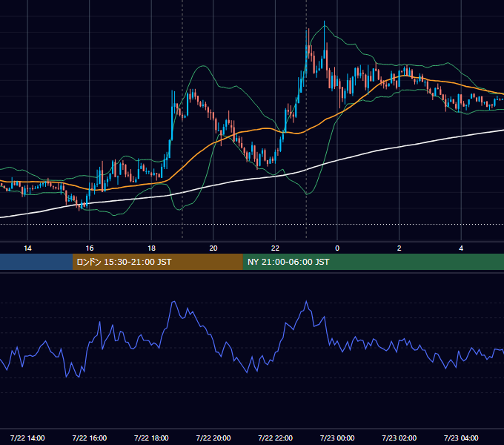The image size is (504, 445).
Task: Click the 7/22 14:00 date label
Action: coord(27,438)
